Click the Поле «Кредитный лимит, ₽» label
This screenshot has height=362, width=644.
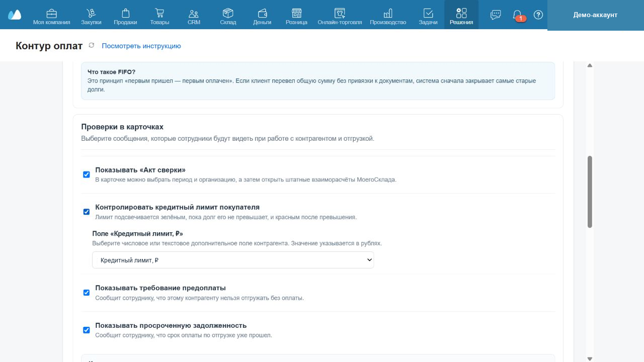click(x=138, y=233)
